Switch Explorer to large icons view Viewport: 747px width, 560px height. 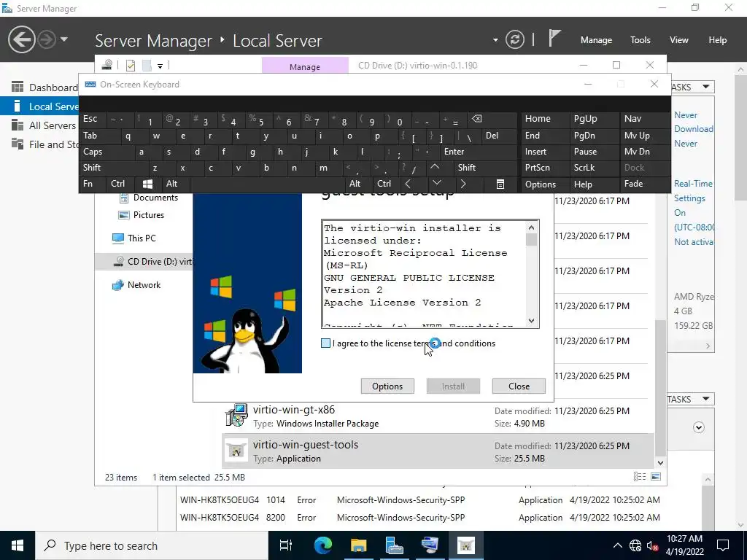tap(656, 477)
